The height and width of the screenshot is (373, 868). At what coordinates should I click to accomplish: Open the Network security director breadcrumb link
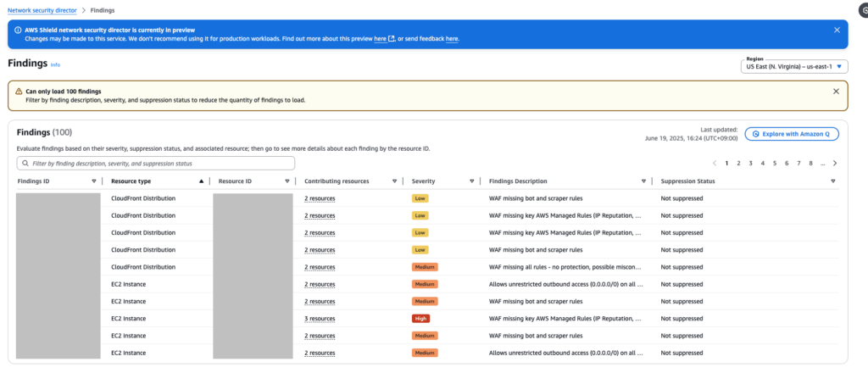pyautogui.click(x=42, y=10)
